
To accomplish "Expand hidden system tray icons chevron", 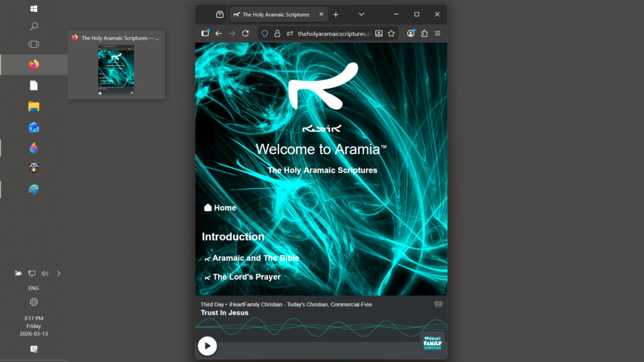I will click(58, 273).
